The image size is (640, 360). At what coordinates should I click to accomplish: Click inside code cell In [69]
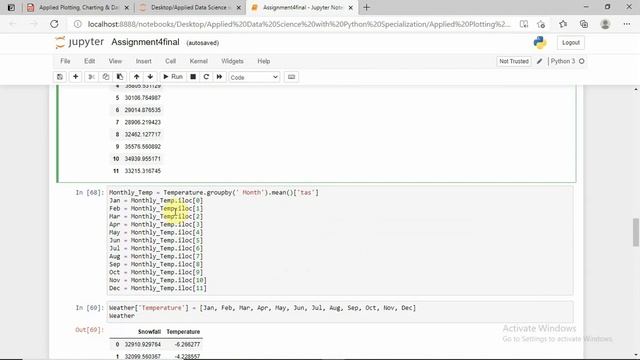[340, 312]
